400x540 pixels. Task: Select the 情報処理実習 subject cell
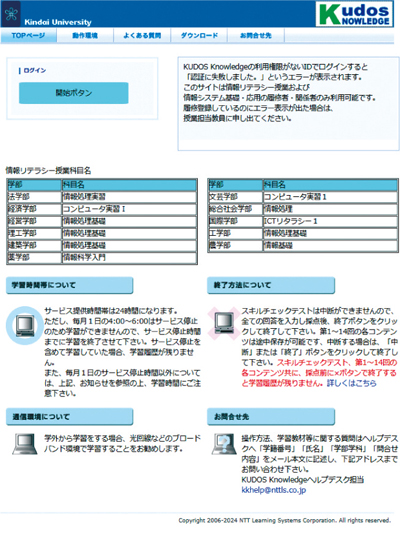[x=129, y=197]
